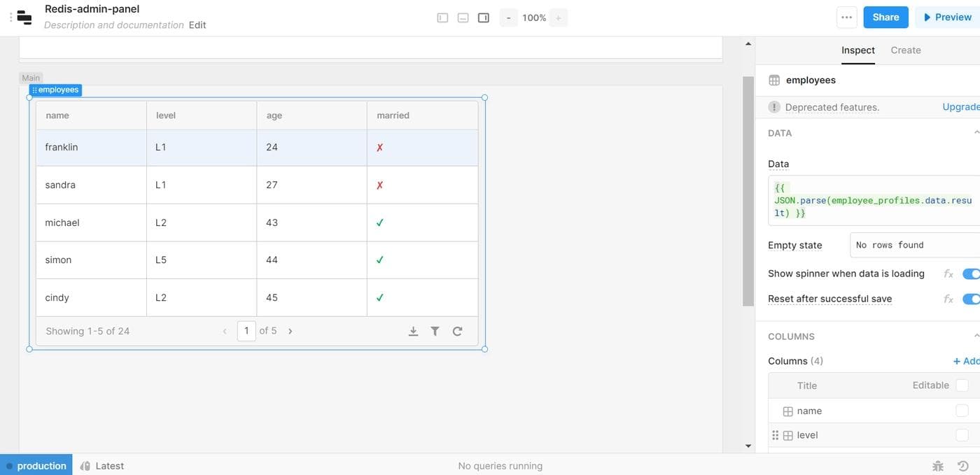Open version history clock icon
The width and height of the screenshot is (980, 475).
[963, 466]
